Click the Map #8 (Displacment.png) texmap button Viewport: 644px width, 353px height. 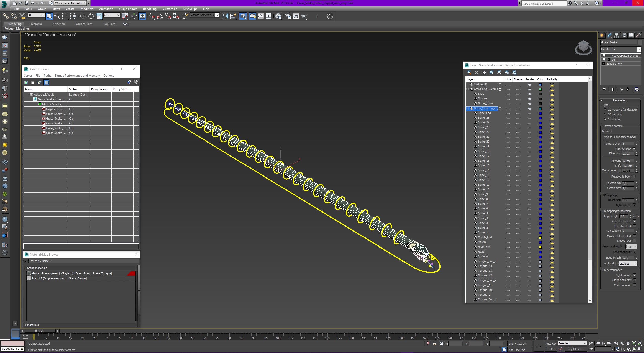tap(620, 137)
